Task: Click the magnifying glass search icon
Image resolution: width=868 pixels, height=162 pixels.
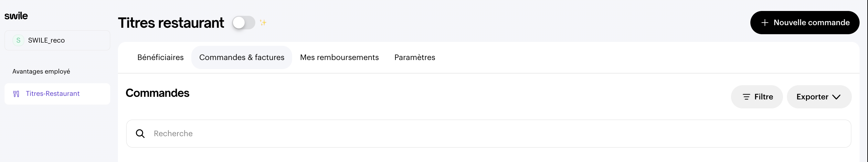Action: (140, 134)
